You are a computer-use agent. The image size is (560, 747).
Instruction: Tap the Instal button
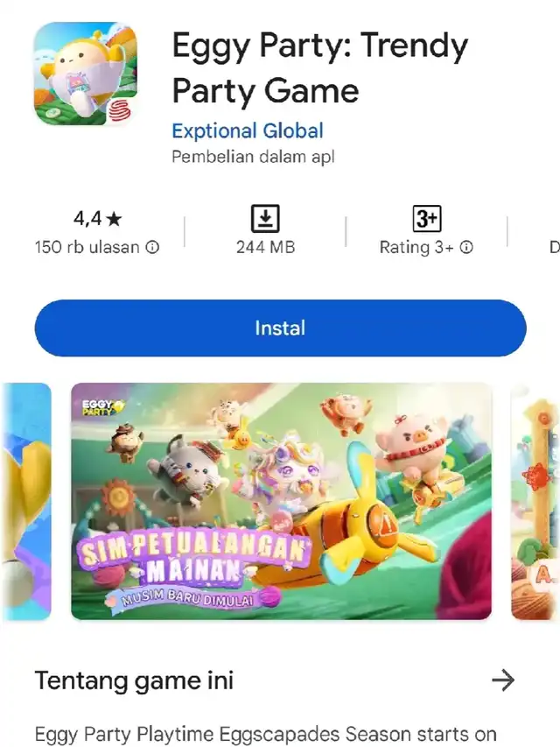(281, 328)
